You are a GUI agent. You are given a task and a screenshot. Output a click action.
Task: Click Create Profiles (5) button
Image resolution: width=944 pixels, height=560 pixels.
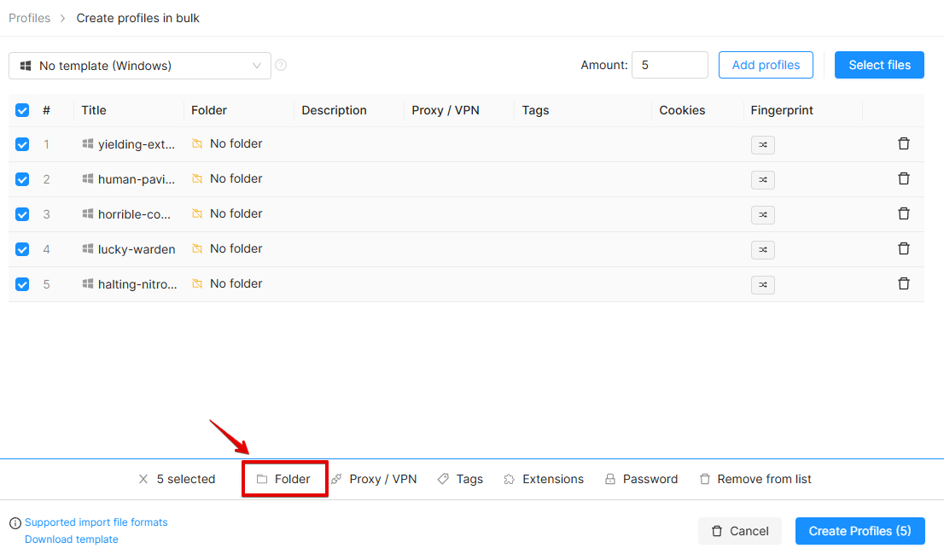point(860,531)
